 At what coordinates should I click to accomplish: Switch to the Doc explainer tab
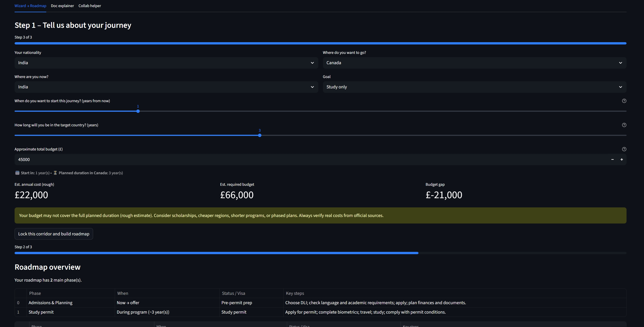(62, 6)
